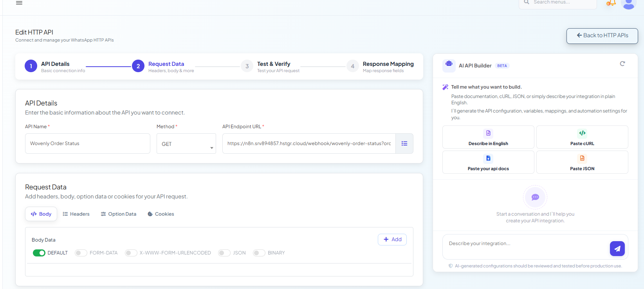Switch on the JSON body toggle
This screenshot has width=644, height=289.
(x=224, y=253)
